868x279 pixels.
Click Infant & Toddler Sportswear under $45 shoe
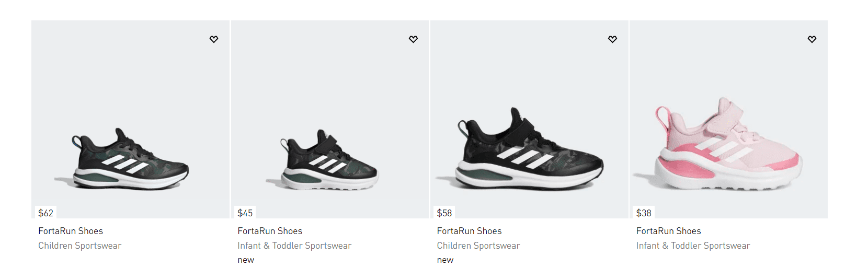(294, 246)
